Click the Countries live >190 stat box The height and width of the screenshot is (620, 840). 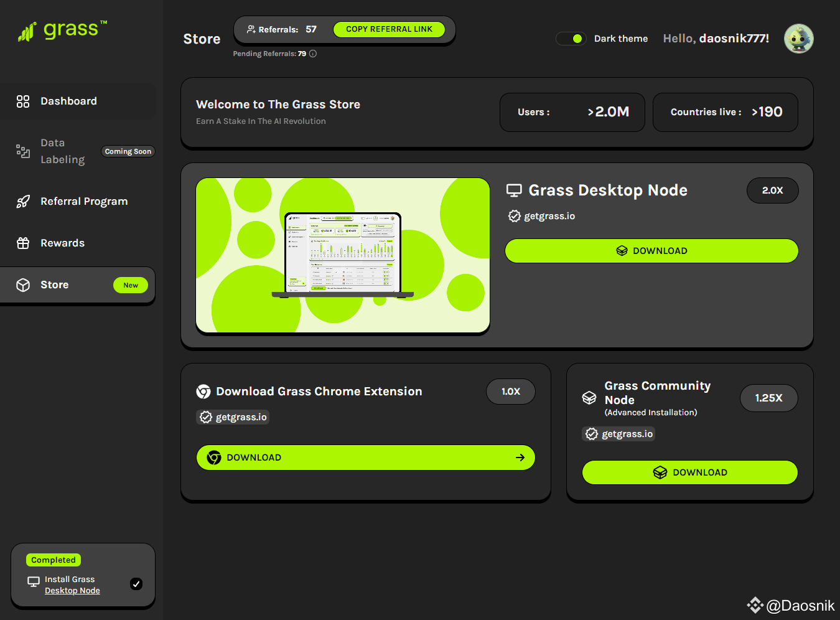tap(726, 113)
